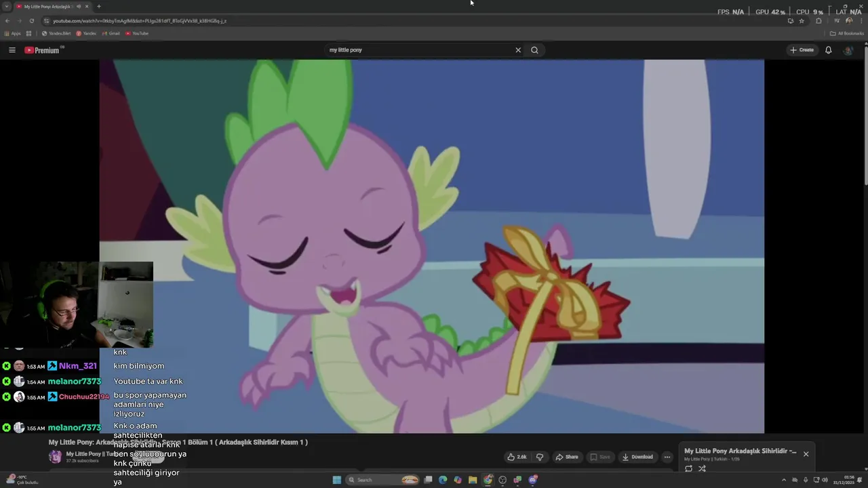Select the My Little Pony browser tab
The height and width of the screenshot is (488, 868).
click(47, 6)
